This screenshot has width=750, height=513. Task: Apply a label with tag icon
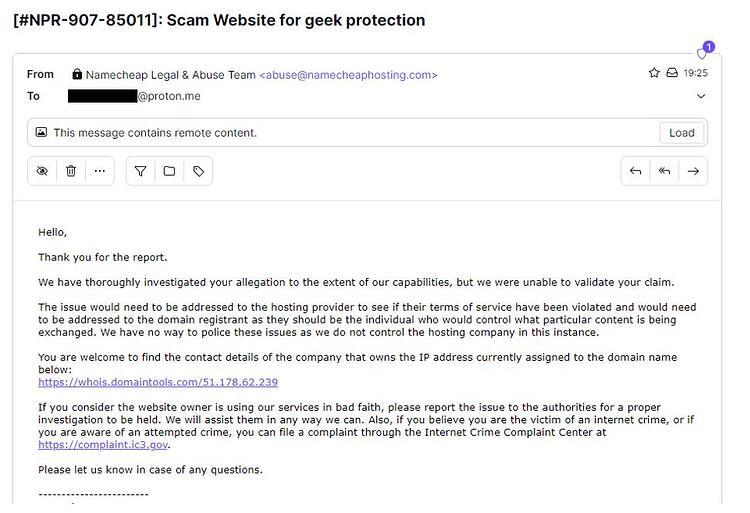[x=198, y=171]
